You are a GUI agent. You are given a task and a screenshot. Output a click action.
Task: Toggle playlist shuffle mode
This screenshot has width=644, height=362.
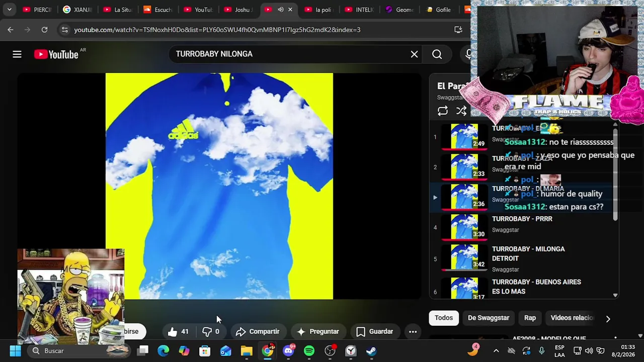461,111
